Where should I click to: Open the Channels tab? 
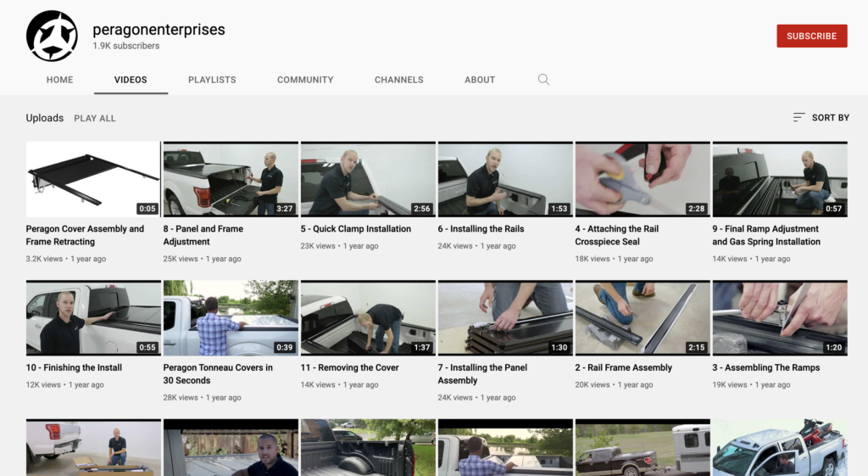pyautogui.click(x=398, y=80)
